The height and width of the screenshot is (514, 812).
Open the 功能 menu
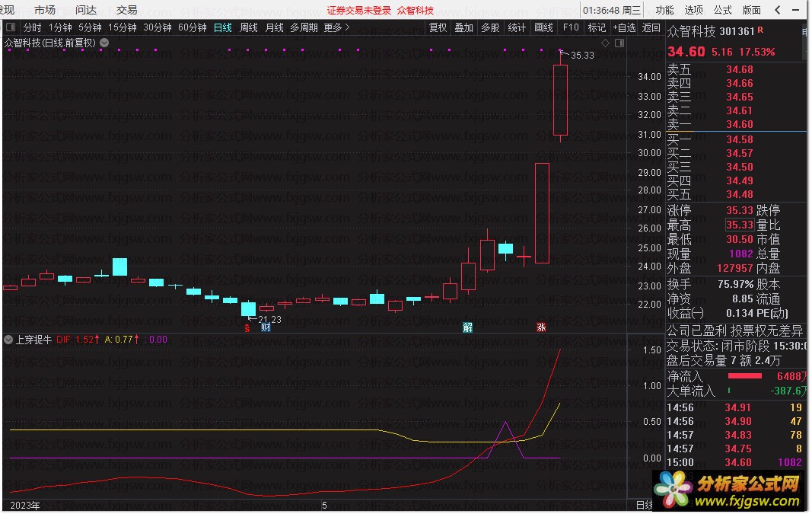tap(664, 10)
